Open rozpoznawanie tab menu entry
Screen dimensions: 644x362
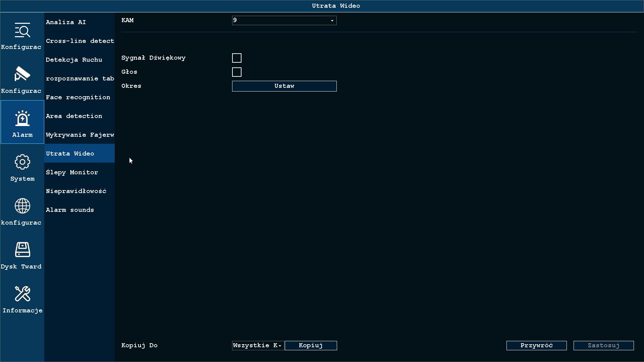coord(79,78)
